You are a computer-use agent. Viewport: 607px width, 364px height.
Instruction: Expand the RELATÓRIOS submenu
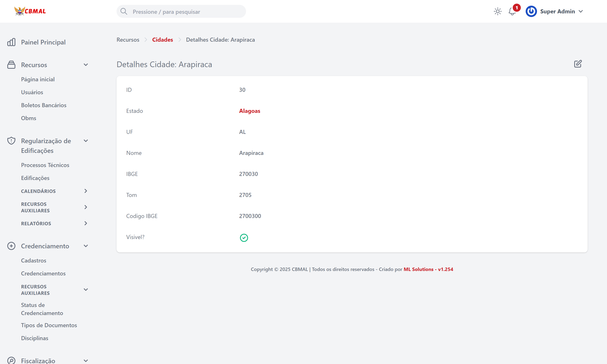(86, 223)
